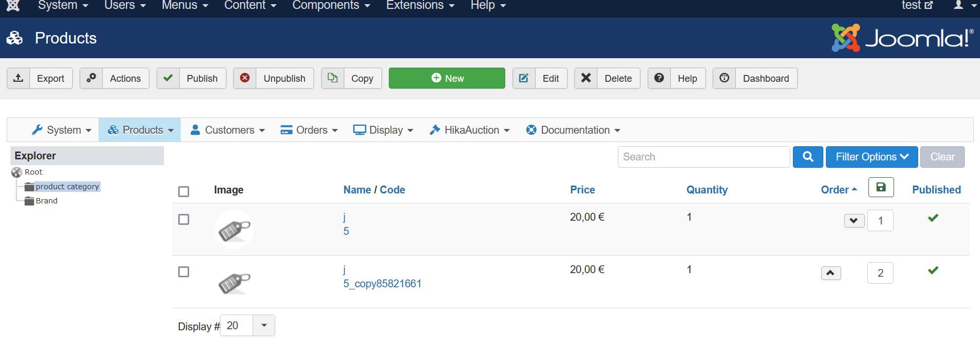The width and height of the screenshot is (980, 346).
Task: Click the green New product button
Action: pyautogui.click(x=447, y=78)
